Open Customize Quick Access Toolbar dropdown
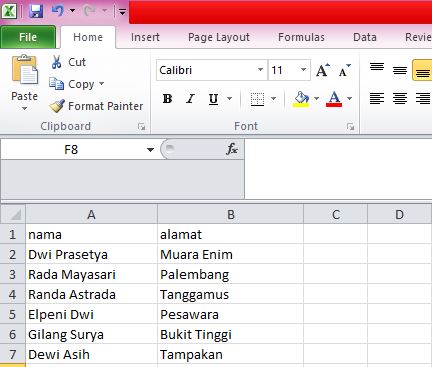This screenshot has height=367, width=432. [x=122, y=12]
